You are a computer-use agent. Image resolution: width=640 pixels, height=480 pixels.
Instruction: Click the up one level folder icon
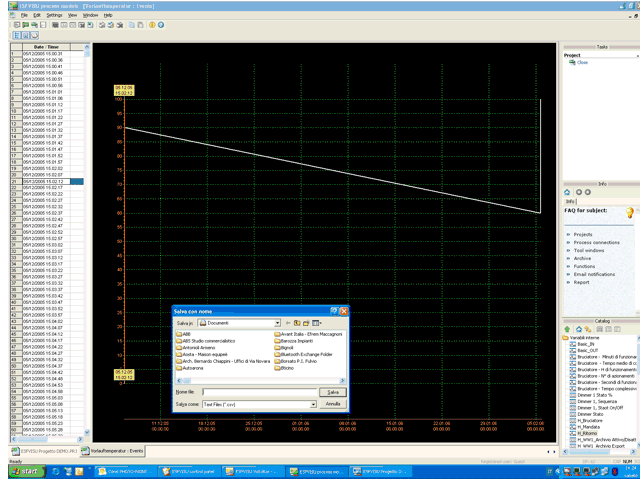297,323
